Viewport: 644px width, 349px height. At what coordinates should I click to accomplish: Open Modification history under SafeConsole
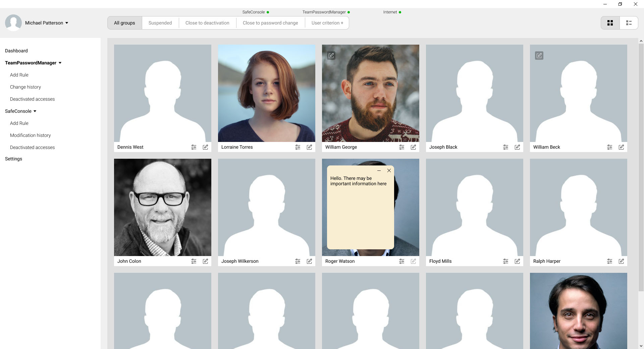pos(30,135)
